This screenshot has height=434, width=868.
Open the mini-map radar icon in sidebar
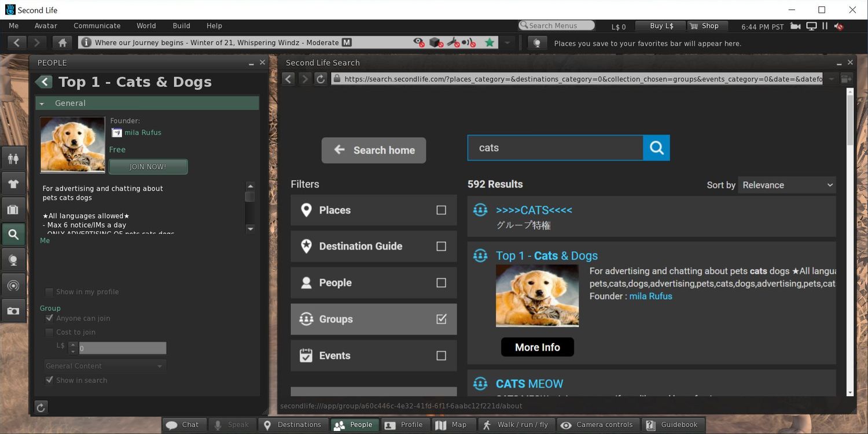pos(13,285)
